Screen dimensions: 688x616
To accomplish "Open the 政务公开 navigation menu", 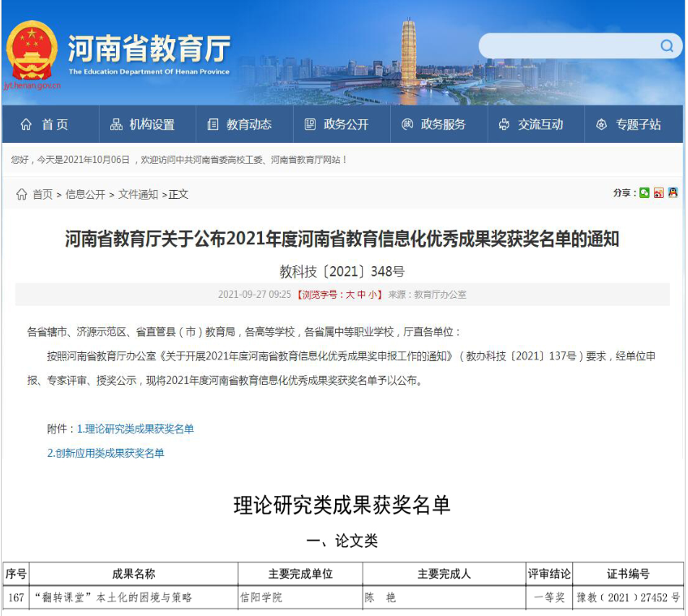I will 342,125.
